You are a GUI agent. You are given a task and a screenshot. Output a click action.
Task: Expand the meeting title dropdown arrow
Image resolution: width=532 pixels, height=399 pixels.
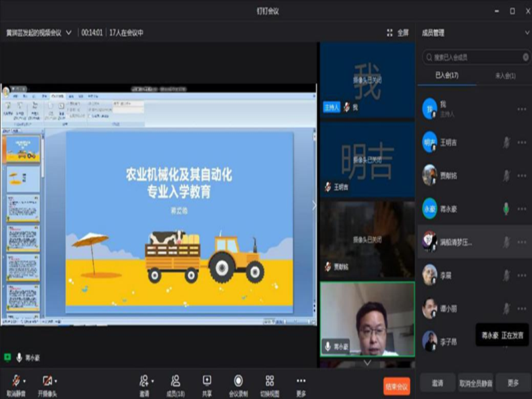pyautogui.click(x=69, y=33)
